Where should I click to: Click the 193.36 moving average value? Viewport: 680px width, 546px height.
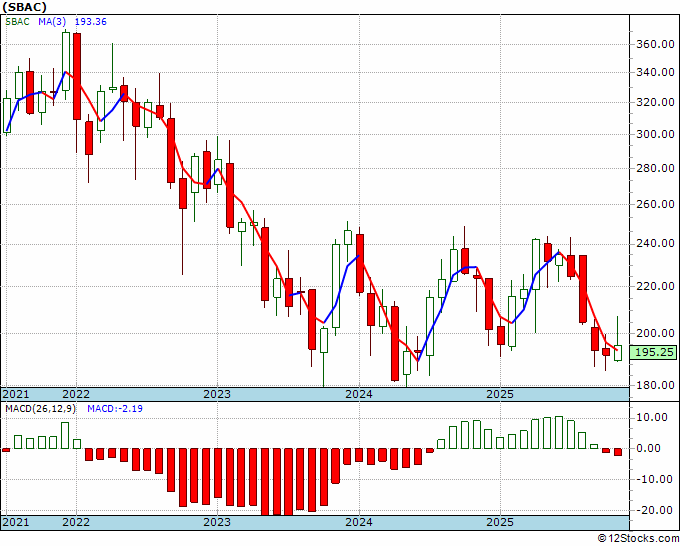91,22
